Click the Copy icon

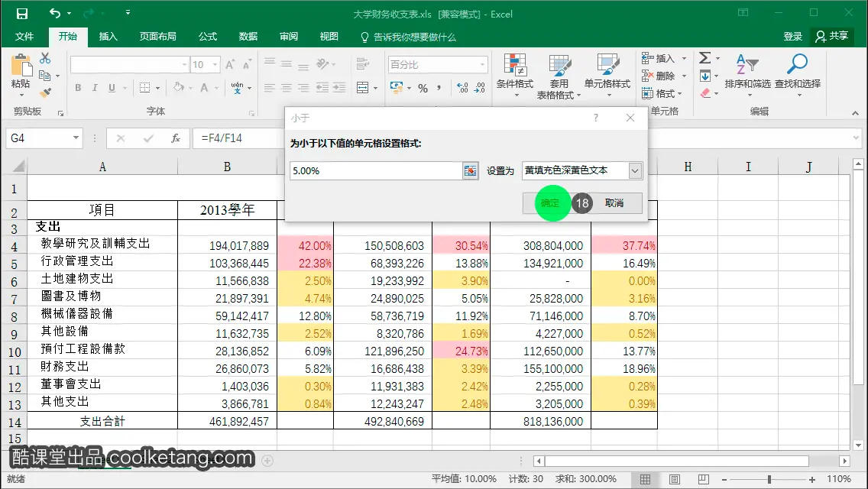pyautogui.click(x=44, y=76)
